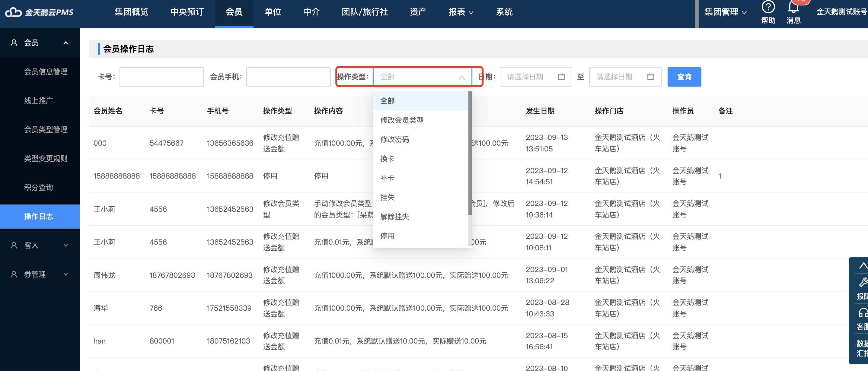Click the dropdown list scrollbar

click(x=470, y=153)
